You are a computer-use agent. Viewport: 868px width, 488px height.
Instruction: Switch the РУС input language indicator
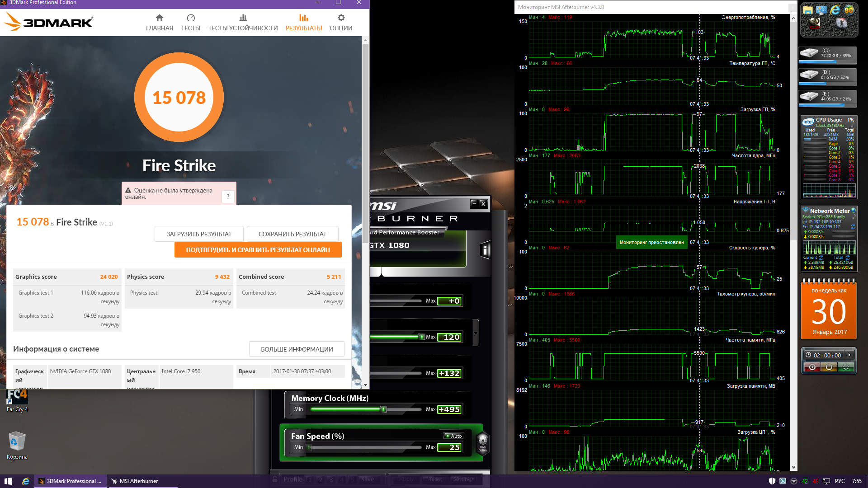pos(840,481)
